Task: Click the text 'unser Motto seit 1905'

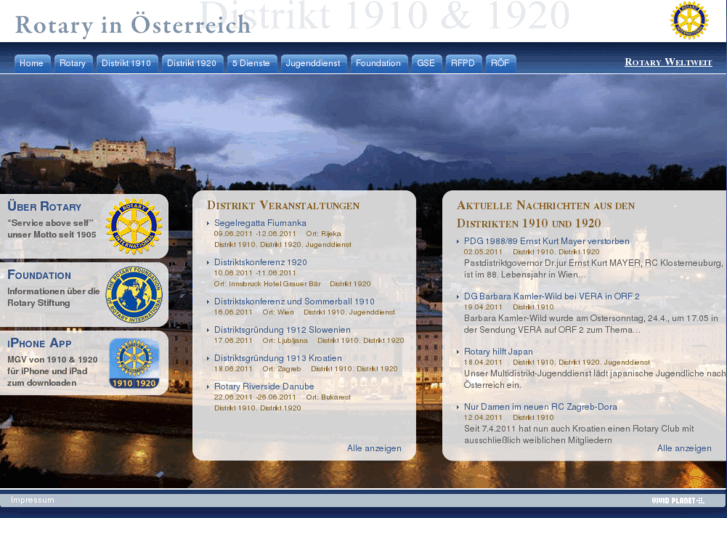Action: (x=52, y=235)
